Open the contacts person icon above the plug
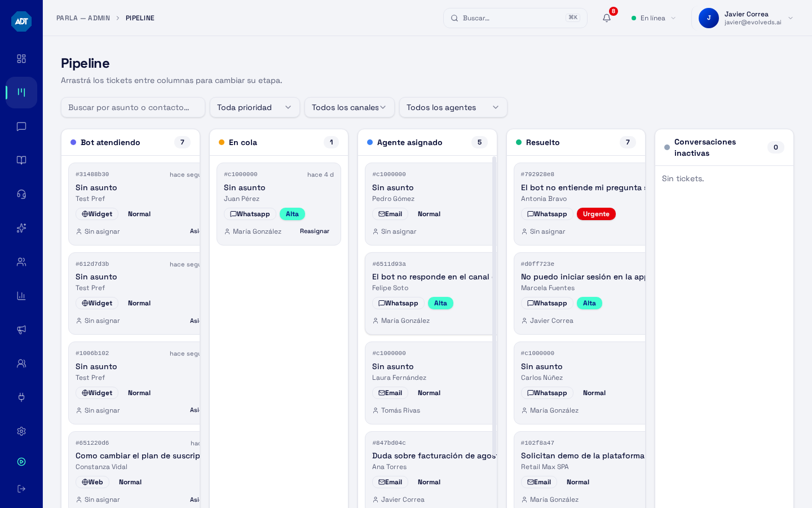812x508 pixels. click(x=21, y=364)
